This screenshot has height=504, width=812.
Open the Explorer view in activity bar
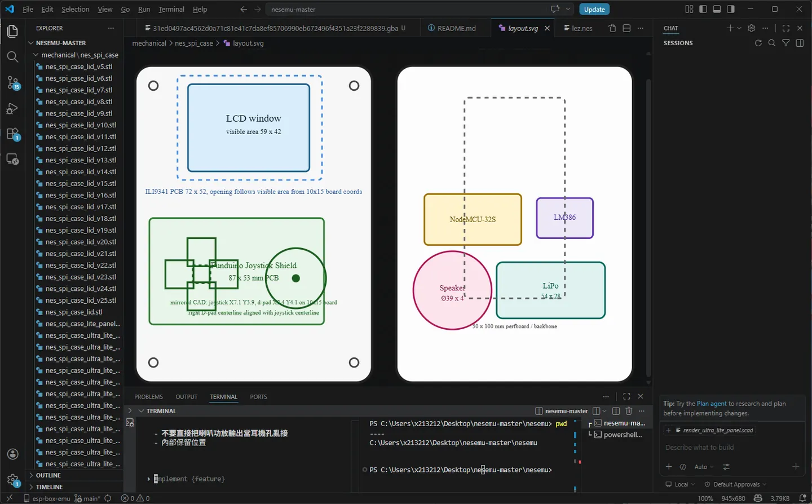tap(12, 31)
